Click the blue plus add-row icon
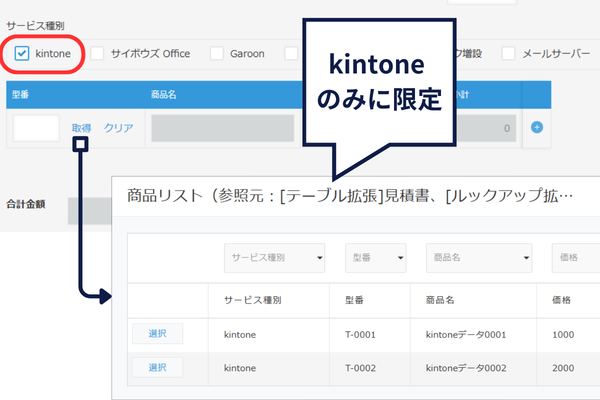The width and height of the screenshot is (600, 400). click(537, 127)
